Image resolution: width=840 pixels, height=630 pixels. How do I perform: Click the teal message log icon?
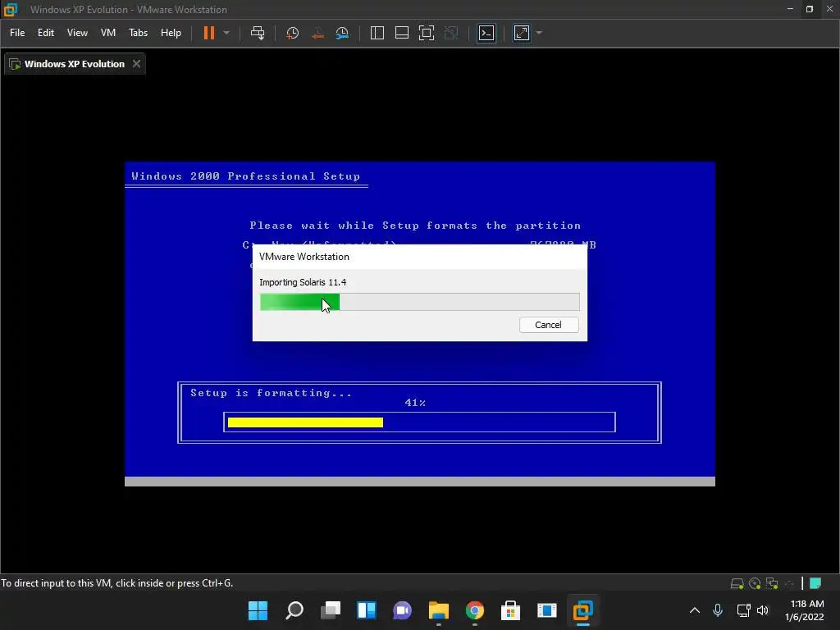(815, 583)
